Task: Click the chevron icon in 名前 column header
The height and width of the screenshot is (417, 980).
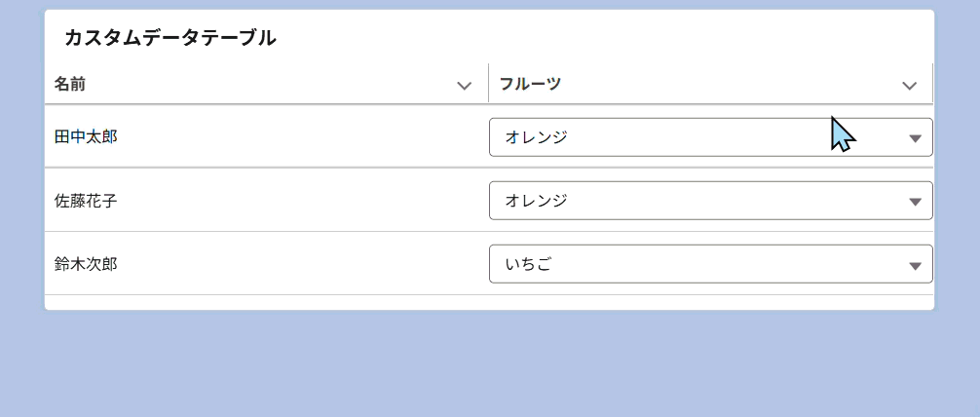Action: [465, 86]
